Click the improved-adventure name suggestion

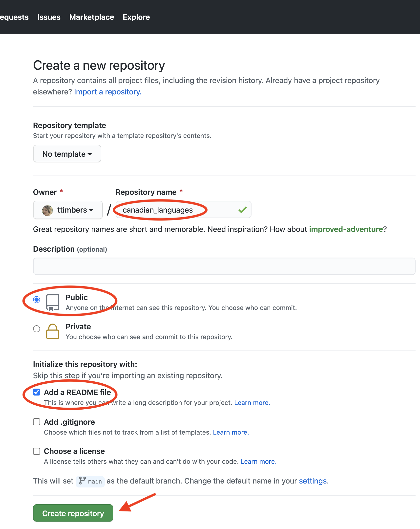tap(346, 229)
